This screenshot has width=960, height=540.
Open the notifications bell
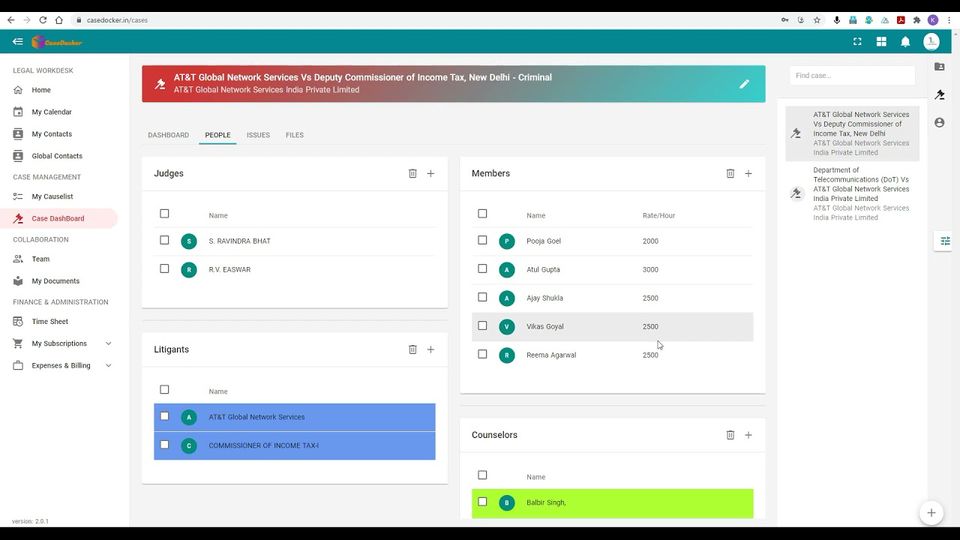coord(905,42)
